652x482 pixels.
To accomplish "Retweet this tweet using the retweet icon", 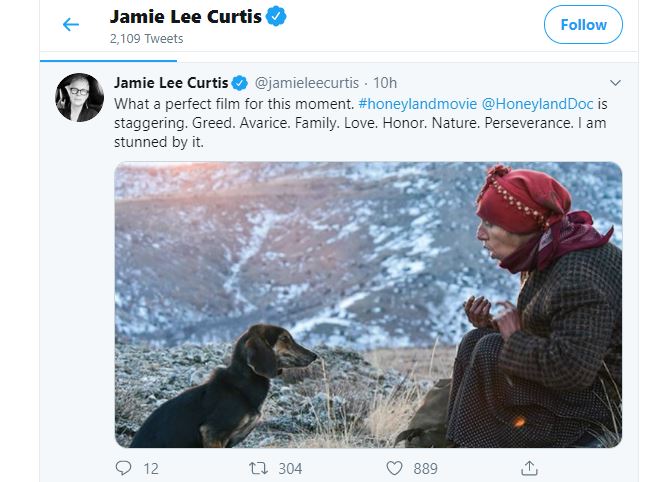I will [259, 467].
